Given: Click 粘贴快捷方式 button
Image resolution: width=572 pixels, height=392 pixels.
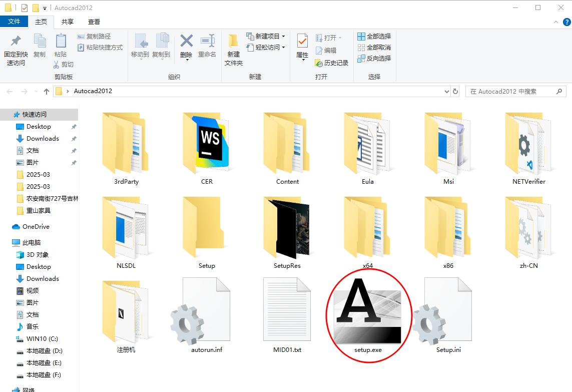Looking at the screenshot, I should (x=100, y=47).
